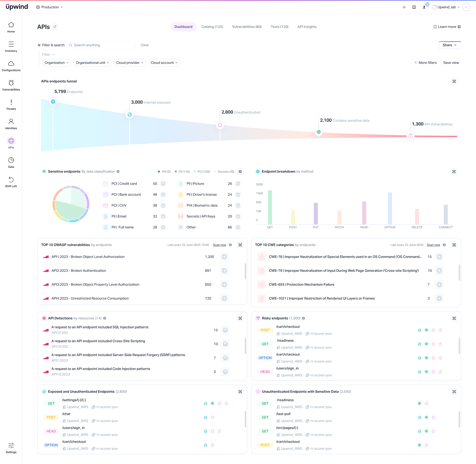Open user avatar A menu
The width and height of the screenshot is (476, 464).
[466, 7]
